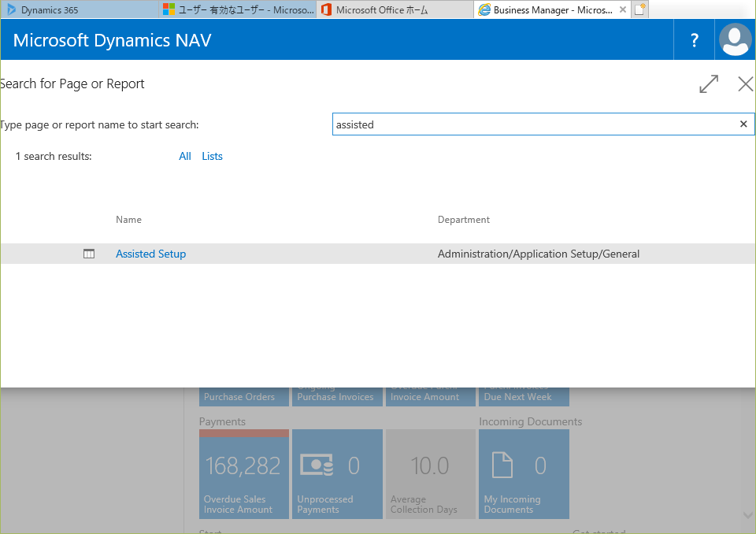
Task: Open the Help question mark icon
Action: [x=694, y=40]
